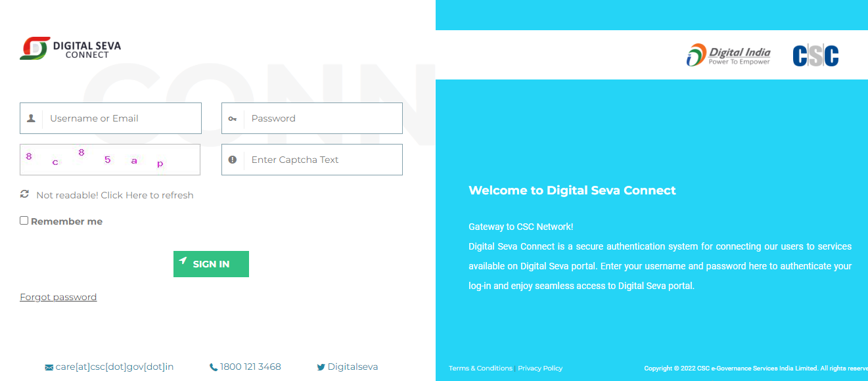Focus the Password input field

point(312,118)
